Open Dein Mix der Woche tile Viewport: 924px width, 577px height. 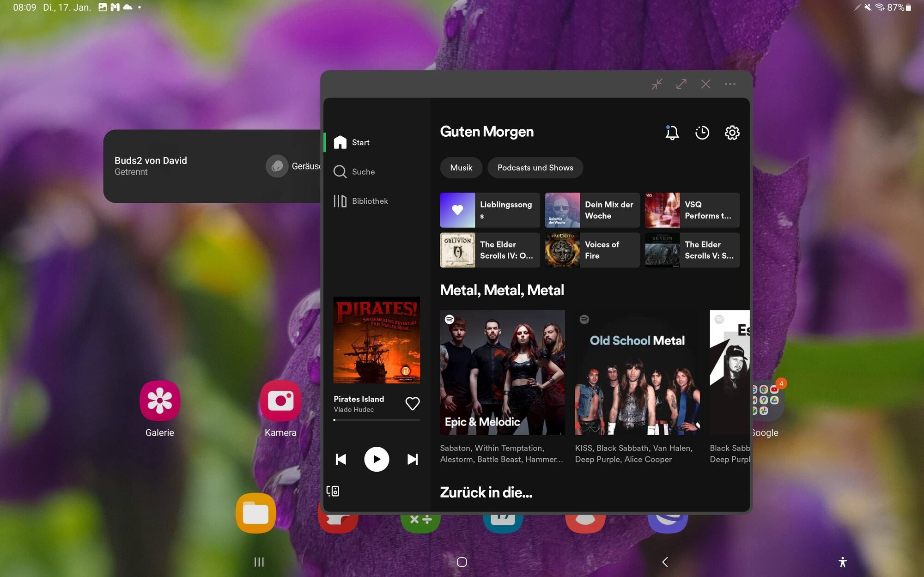592,210
